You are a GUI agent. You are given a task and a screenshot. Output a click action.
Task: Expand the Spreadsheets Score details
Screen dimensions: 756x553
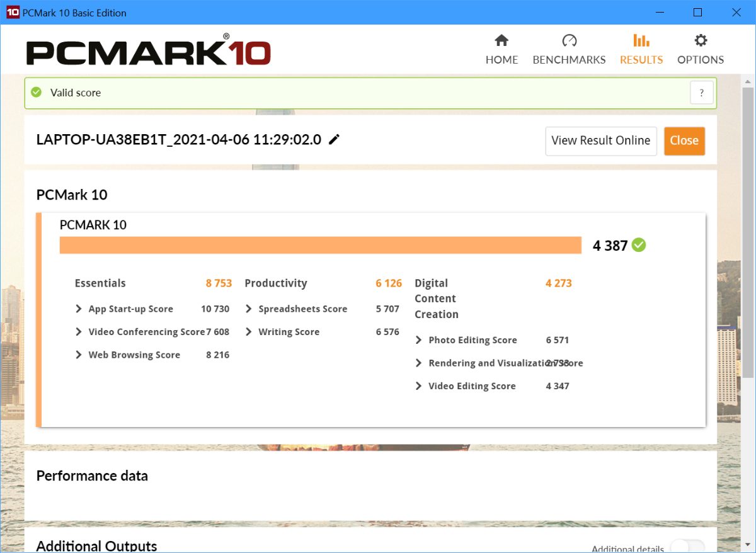click(249, 309)
